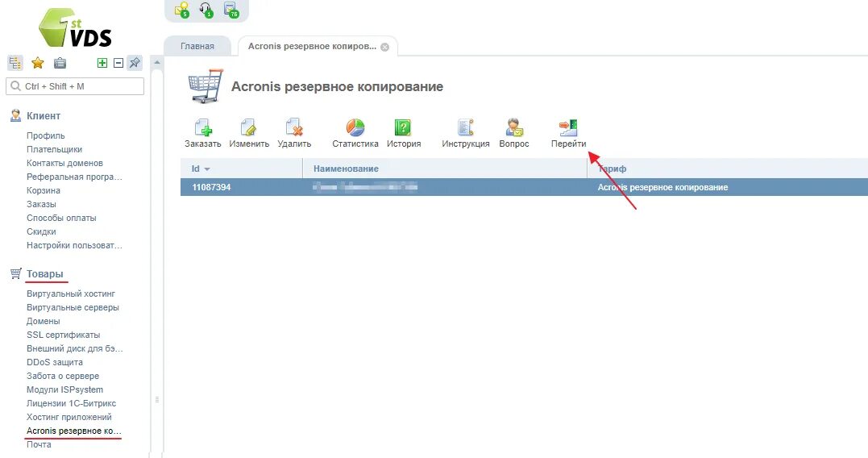Image resolution: width=868 pixels, height=458 pixels.
Task: Show the menu tree view icon
Action: point(15,63)
